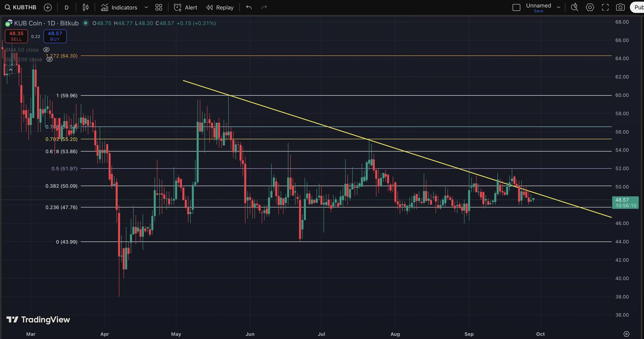Undo last chart action
This screenshot has height=339, width=644.
click(x=249, y=7)
